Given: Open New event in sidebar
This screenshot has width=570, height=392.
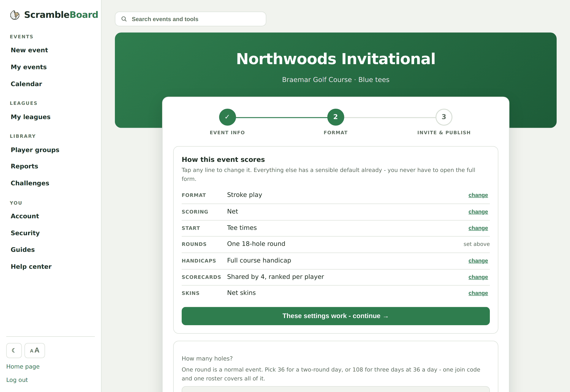Looking at the screenshot, I should pyautogui.click(x=29, y=50).
